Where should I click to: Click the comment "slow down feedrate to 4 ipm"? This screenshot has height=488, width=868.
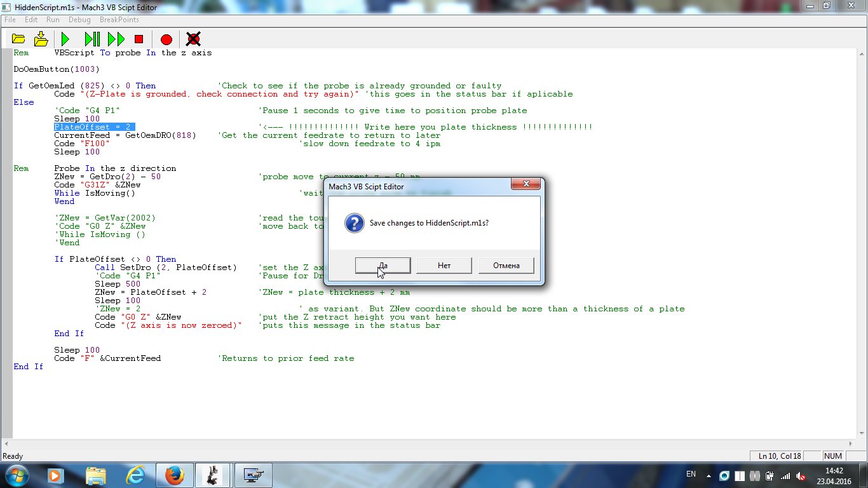click(x=370, y=144)
